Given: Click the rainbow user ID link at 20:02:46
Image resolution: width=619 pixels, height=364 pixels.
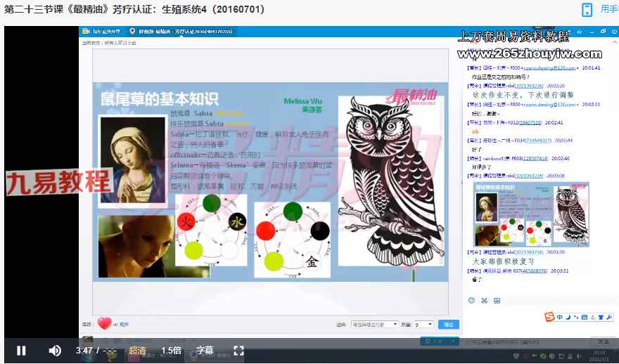Looking at the screenshot, I should pos(535,159).
